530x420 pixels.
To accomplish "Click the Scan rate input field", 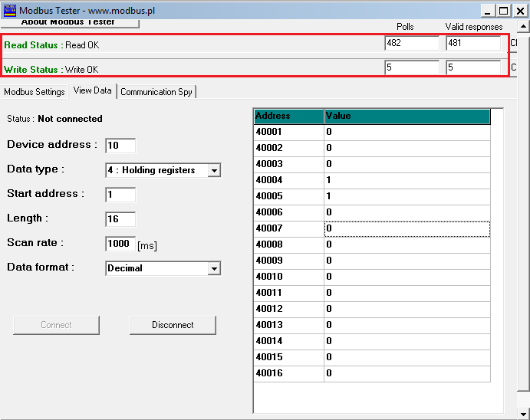I will (x=120, y=244).
